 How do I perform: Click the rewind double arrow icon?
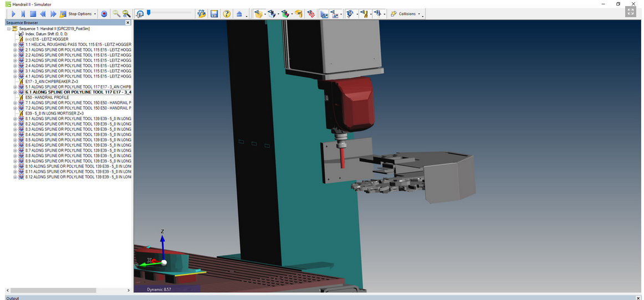pyautogui.click(x=43, y=14)
